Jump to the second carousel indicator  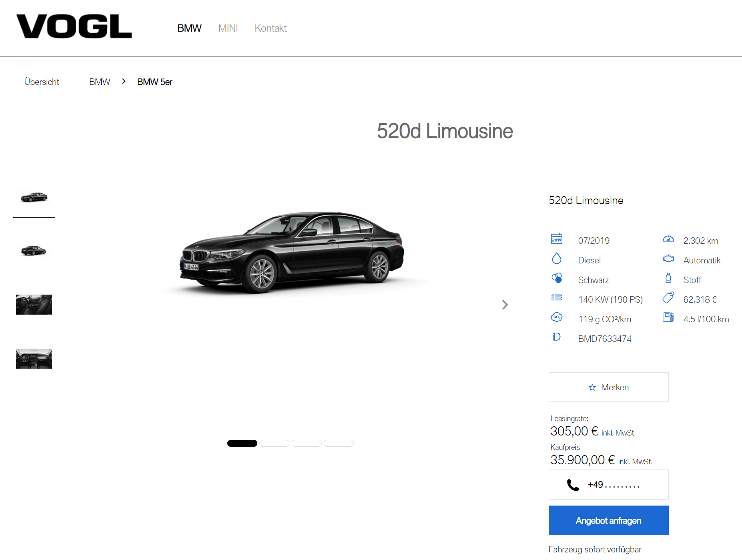pyautogui.click(x=275, y=443)
